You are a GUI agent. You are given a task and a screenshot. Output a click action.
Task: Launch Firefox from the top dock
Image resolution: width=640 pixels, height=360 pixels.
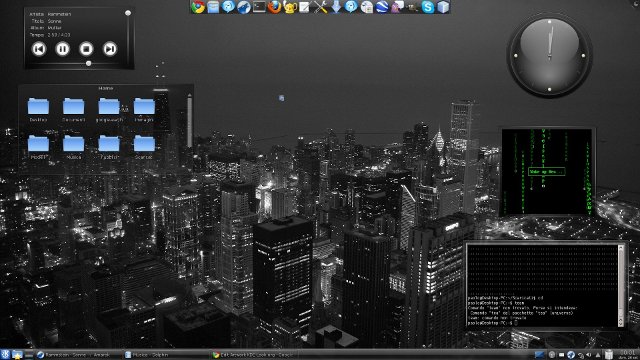point(275,7)
